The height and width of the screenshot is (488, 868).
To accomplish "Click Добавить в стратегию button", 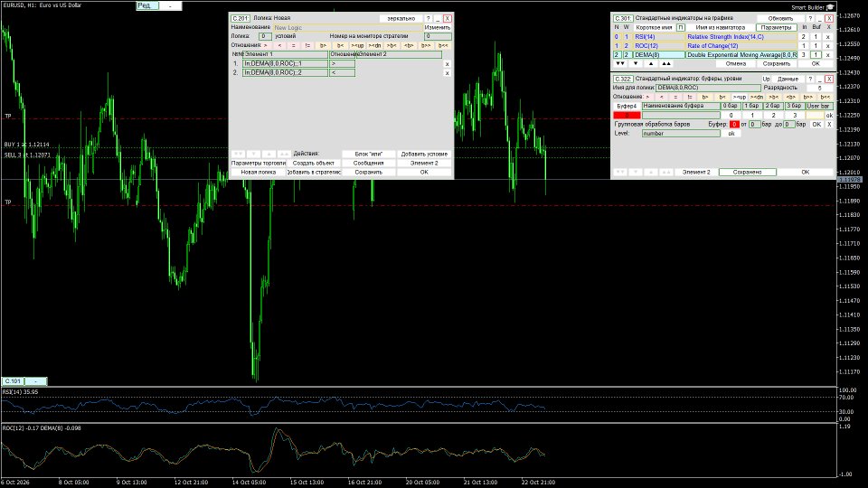I will (x=314, y=172).
